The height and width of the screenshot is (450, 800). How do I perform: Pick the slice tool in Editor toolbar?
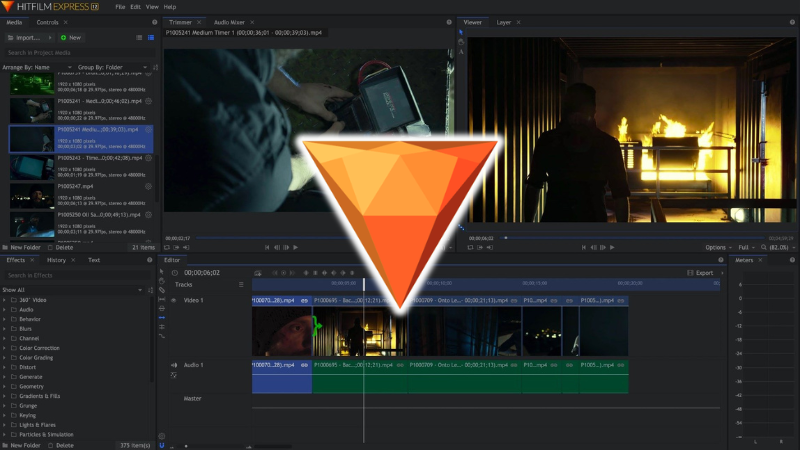[162, 290]
